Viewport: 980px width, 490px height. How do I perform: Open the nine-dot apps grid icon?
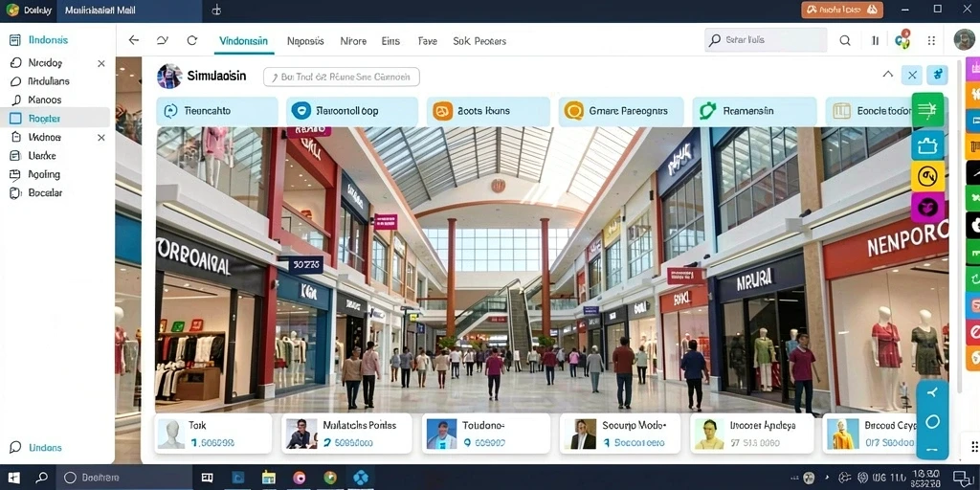click(931, 40)
